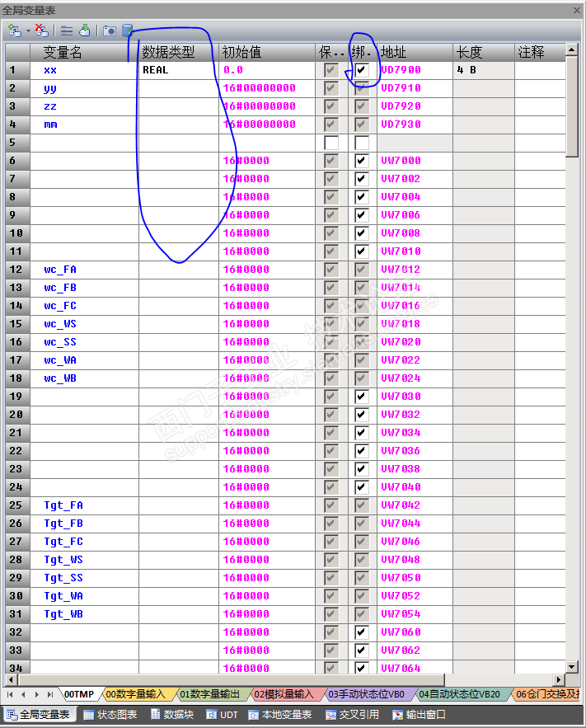Viewport: 586px width, 728px height.
Task: Switch to 02模拟量输入 sheet tab
Action: tap(284, 694)
